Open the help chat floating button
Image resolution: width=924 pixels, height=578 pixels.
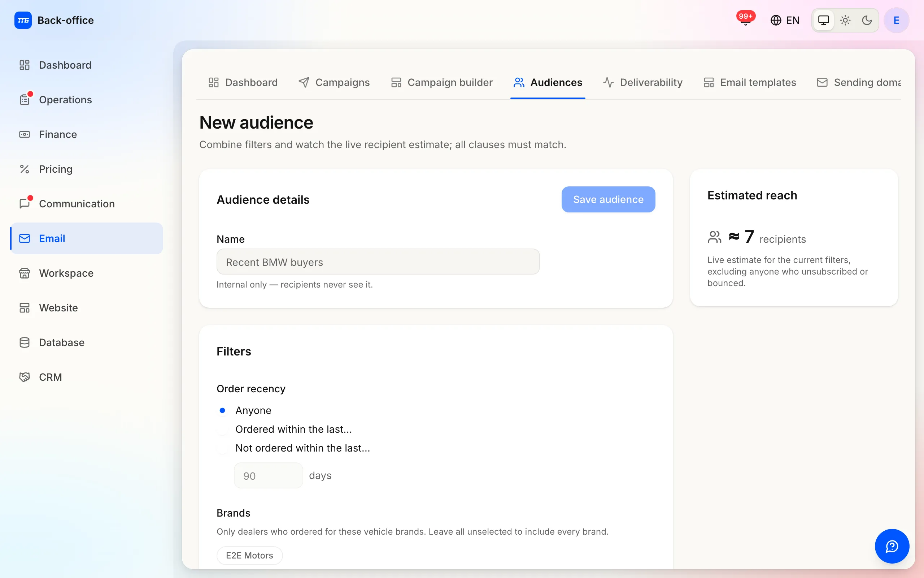pos(892,546)
